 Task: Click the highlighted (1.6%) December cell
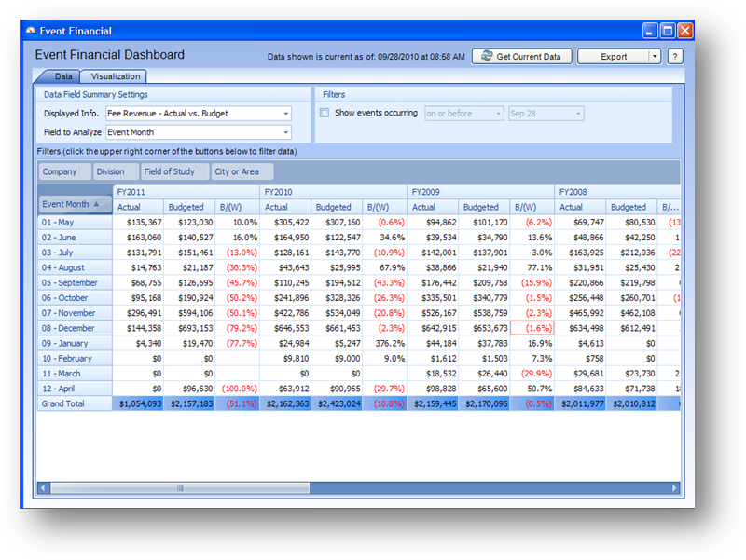point(532,328)
